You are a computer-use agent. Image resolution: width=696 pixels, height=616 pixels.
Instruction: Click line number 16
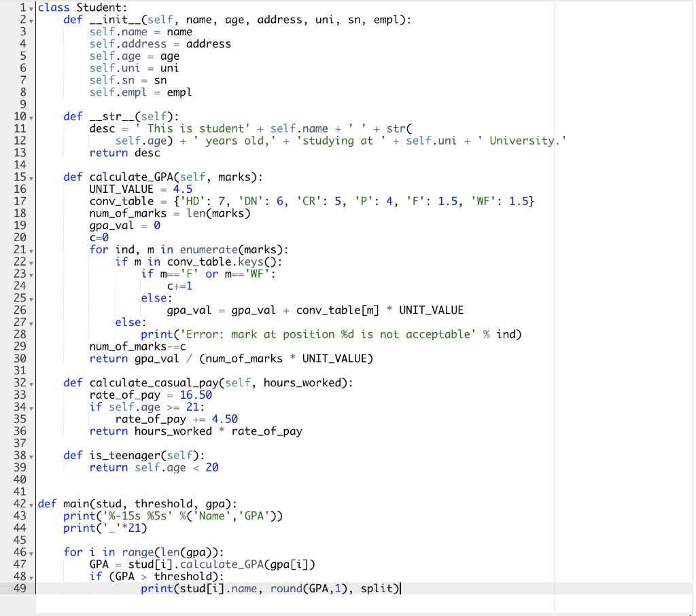point(19,189)
